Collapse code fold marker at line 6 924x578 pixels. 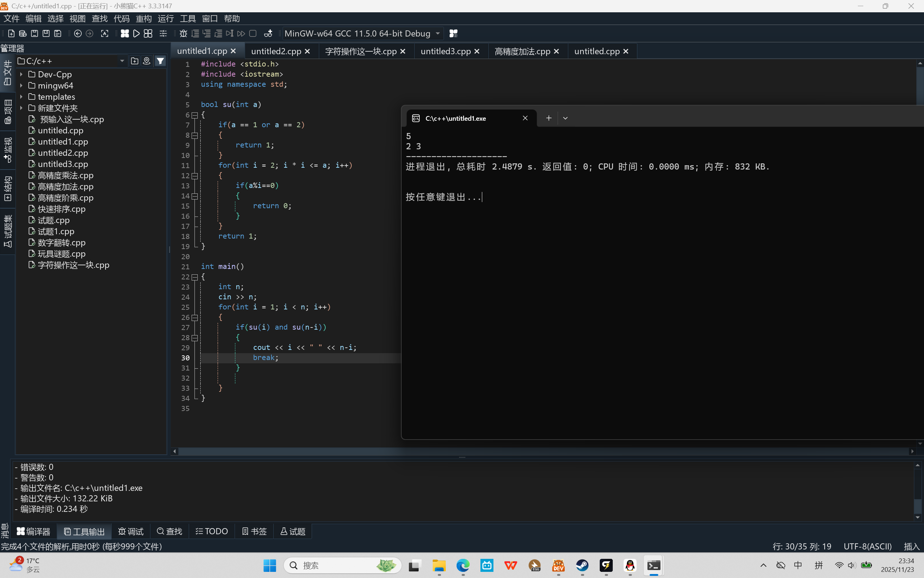(194, 115)
